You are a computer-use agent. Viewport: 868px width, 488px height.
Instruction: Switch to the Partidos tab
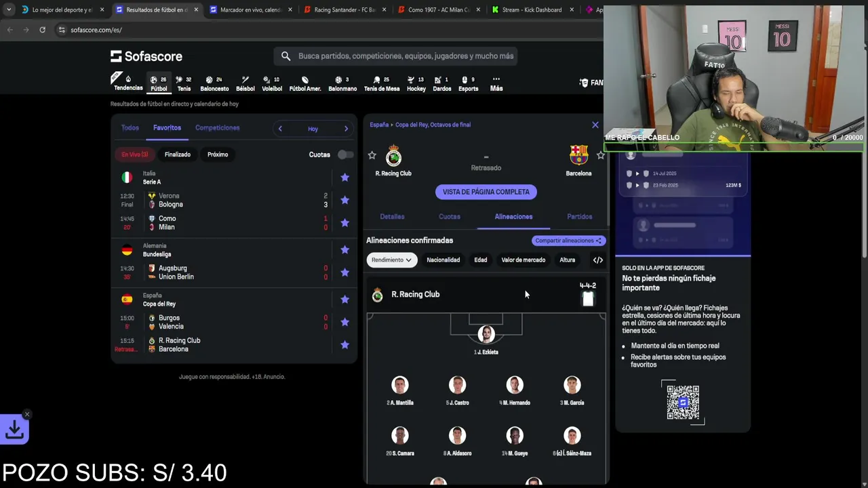(579, 217)
